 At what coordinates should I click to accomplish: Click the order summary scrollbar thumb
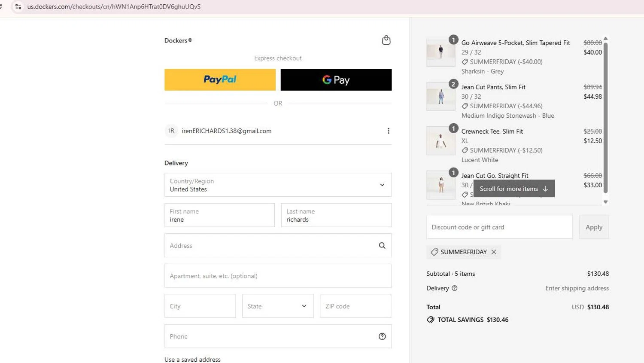(606, 117)
